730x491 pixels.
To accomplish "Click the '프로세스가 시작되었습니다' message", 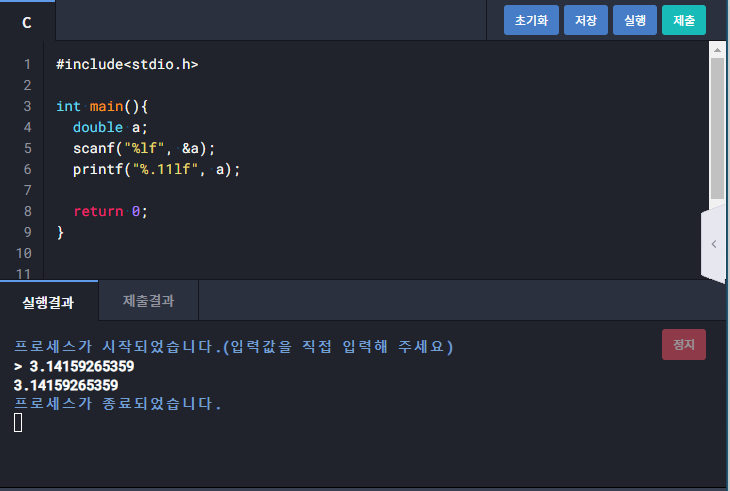I will coord(233,346).
